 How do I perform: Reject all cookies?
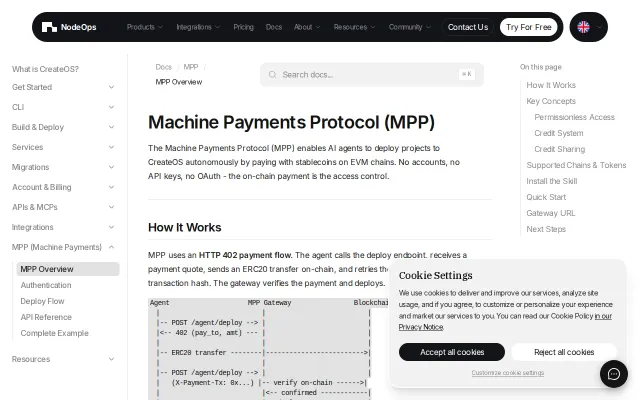[564, 352]
